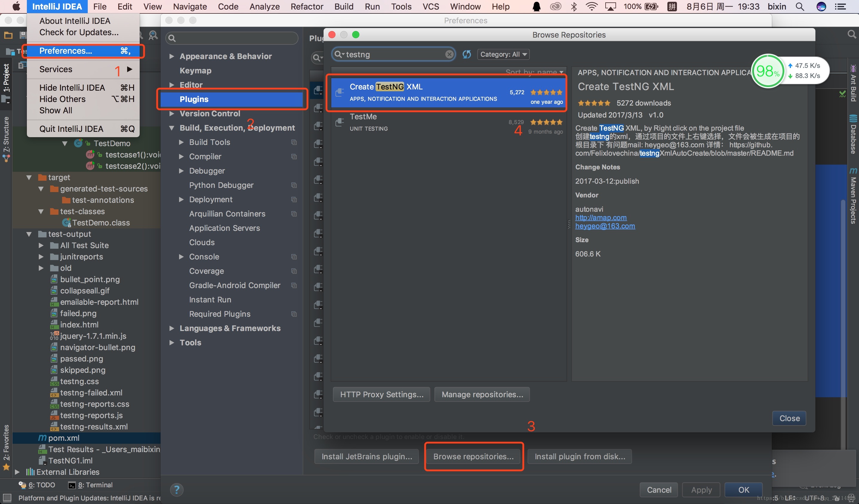
Task: Open the Refactor menu
Action: 307,7
